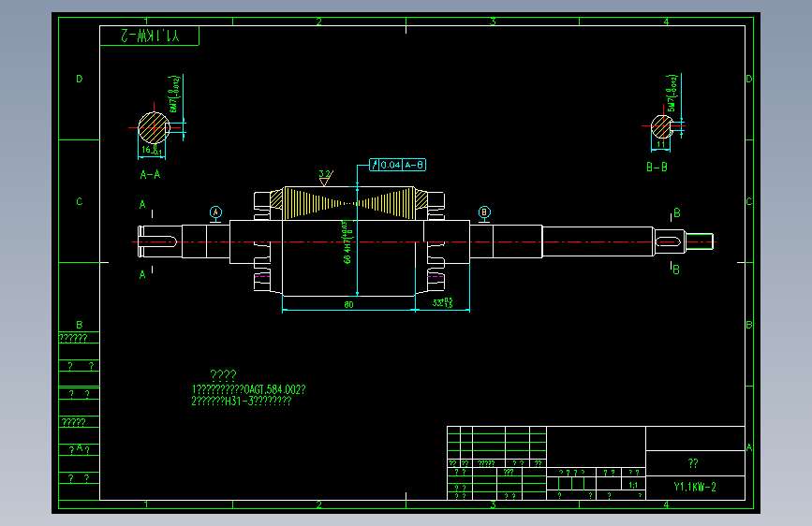Select the hatched B-B cross-section circle
The width and height of the screenshot is (812, 526).
[661, 126]
